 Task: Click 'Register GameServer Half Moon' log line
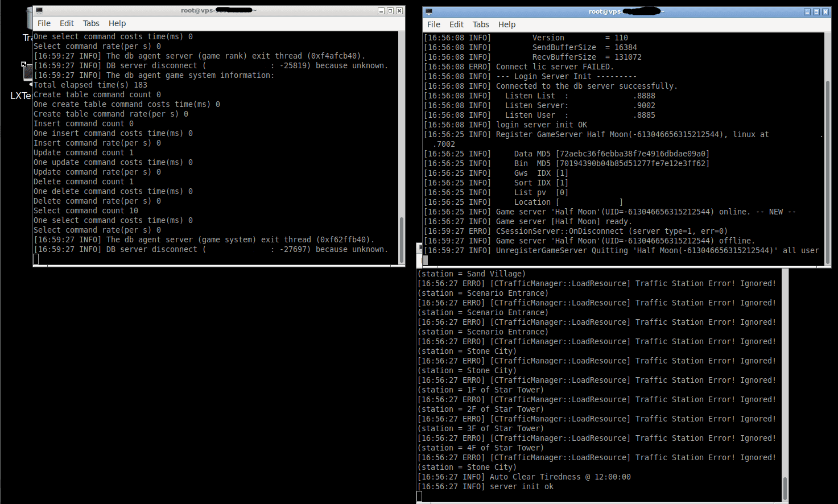(x=624, y=139)
